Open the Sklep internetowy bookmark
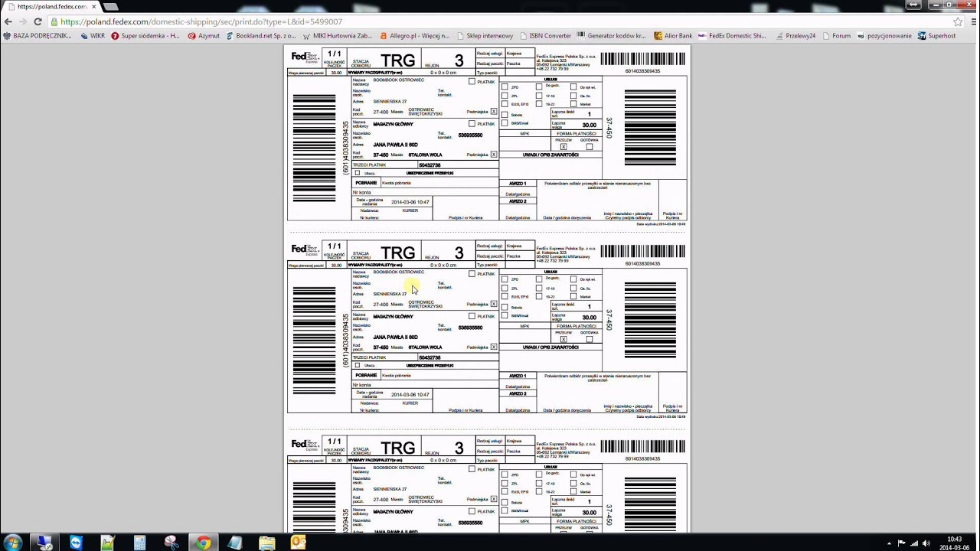 (485, 35)
